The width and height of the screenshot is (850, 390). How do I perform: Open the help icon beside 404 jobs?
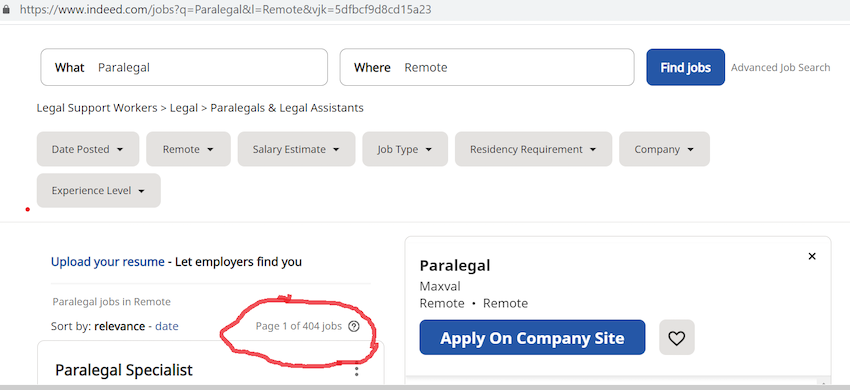click(x=354, y=326)
